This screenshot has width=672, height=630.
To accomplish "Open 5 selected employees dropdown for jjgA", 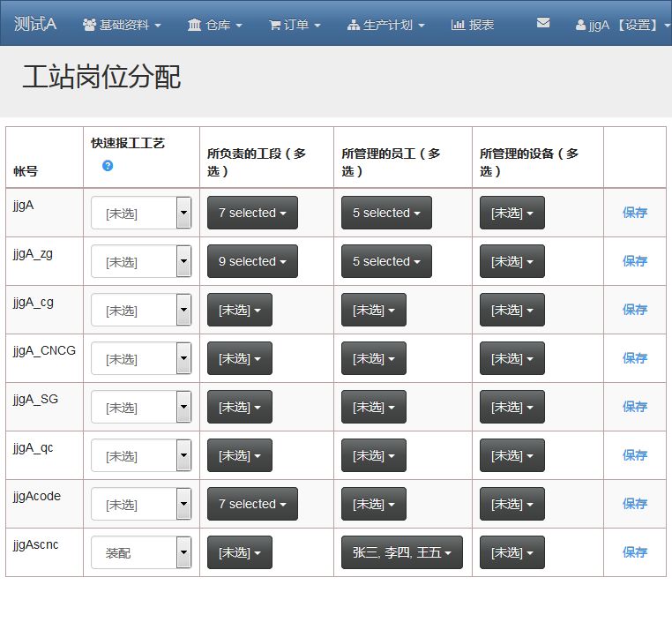I will (386, 213).
